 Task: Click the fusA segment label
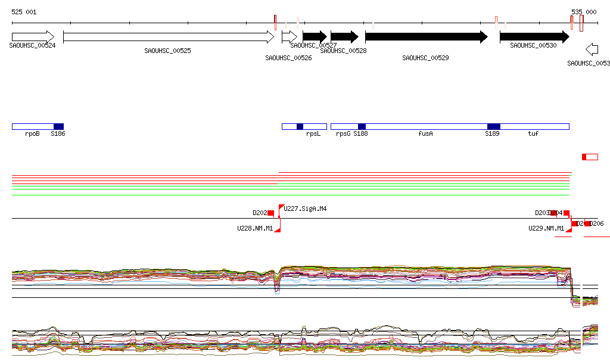coord(425,134)
